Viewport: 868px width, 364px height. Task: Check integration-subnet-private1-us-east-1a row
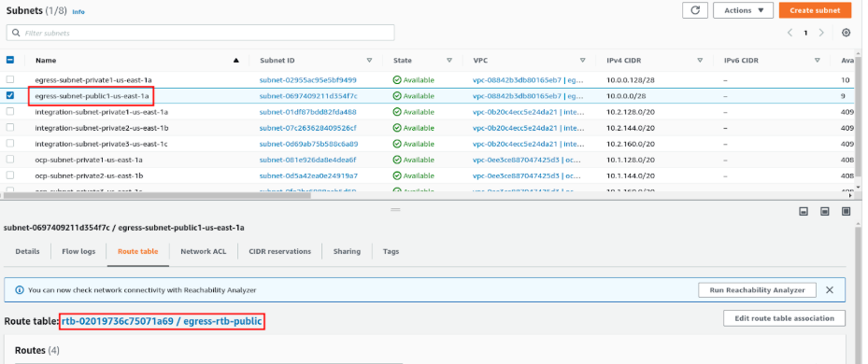10,112
